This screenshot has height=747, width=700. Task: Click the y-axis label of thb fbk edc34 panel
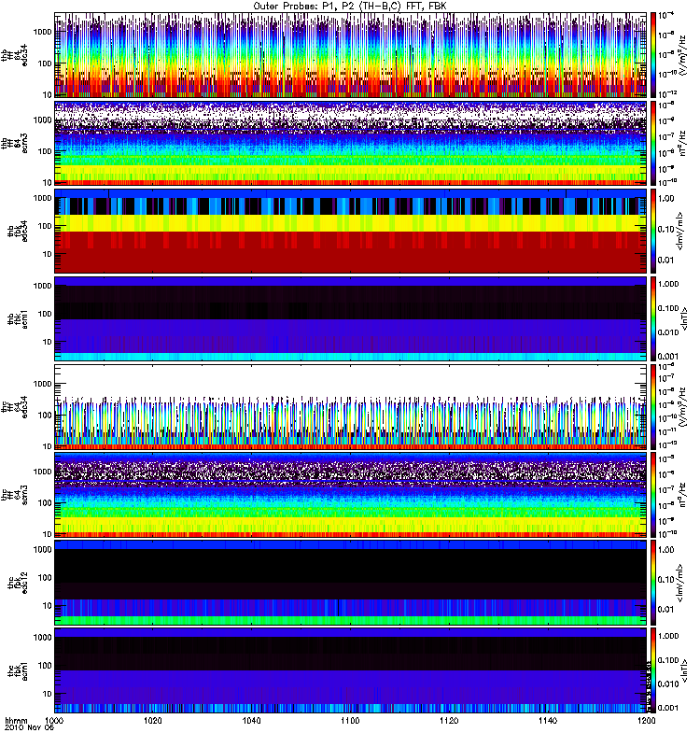tap(18, 231)
